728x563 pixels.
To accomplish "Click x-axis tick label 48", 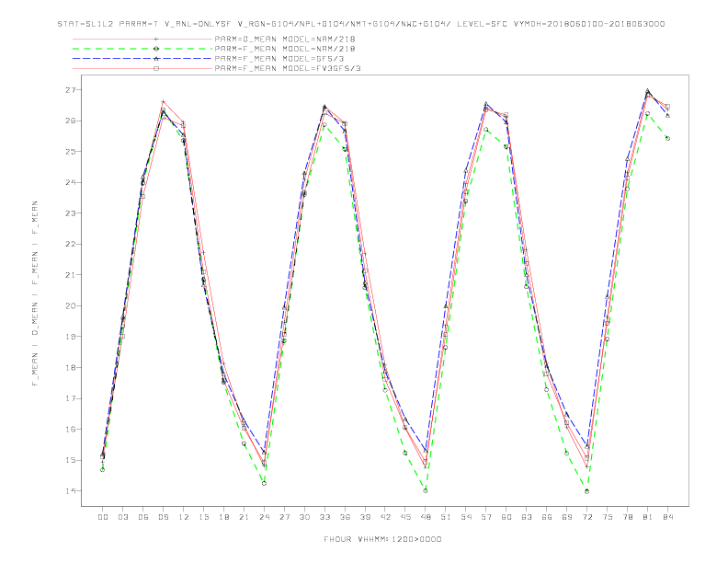I will [426, 517].
